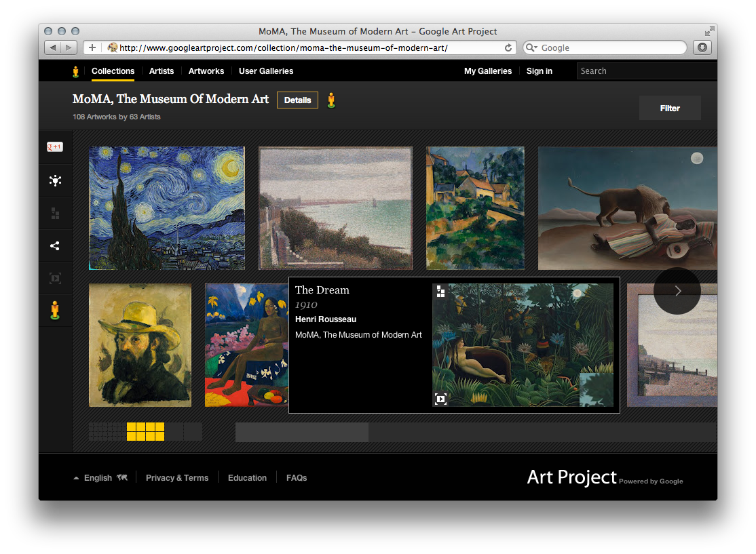
Task: Click the Google +1 icon in sidebar
Action: coord(55,146)
